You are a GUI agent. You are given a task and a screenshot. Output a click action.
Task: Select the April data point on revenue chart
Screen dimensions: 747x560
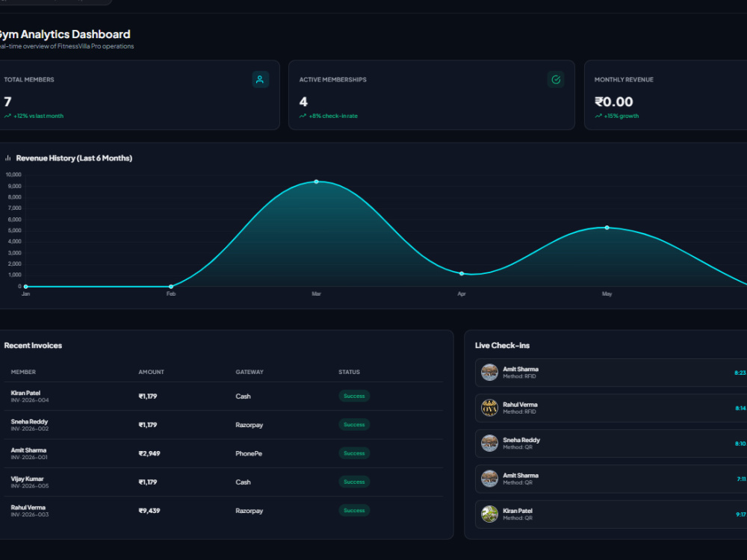[462, 274]
